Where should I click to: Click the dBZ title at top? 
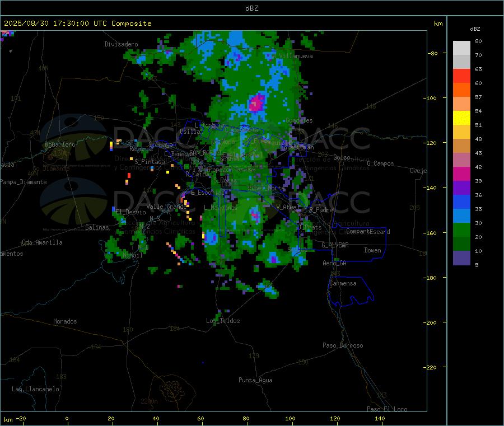251,8
